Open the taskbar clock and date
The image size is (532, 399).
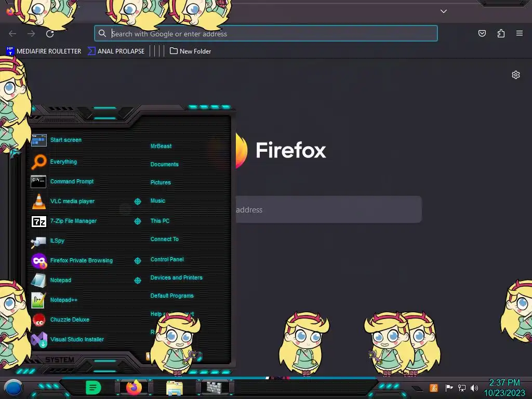[x=504, y=388]
